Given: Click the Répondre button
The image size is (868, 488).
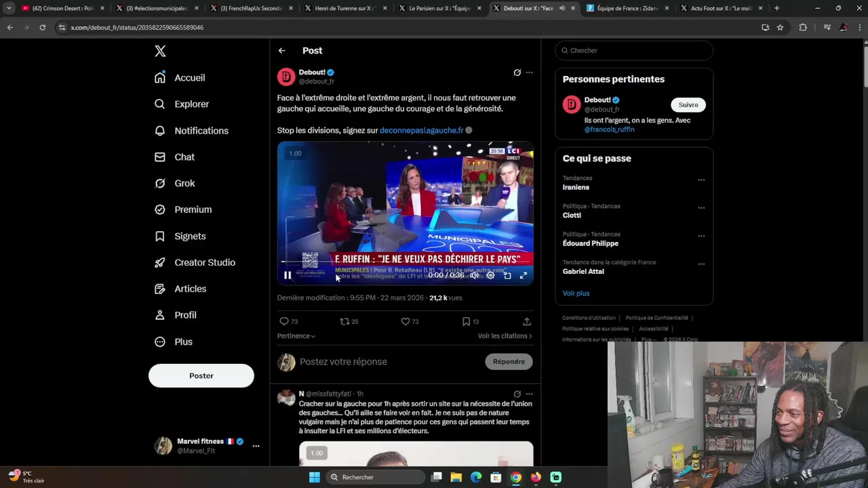Looking at the screenshot, I should (x=509, y=362).
